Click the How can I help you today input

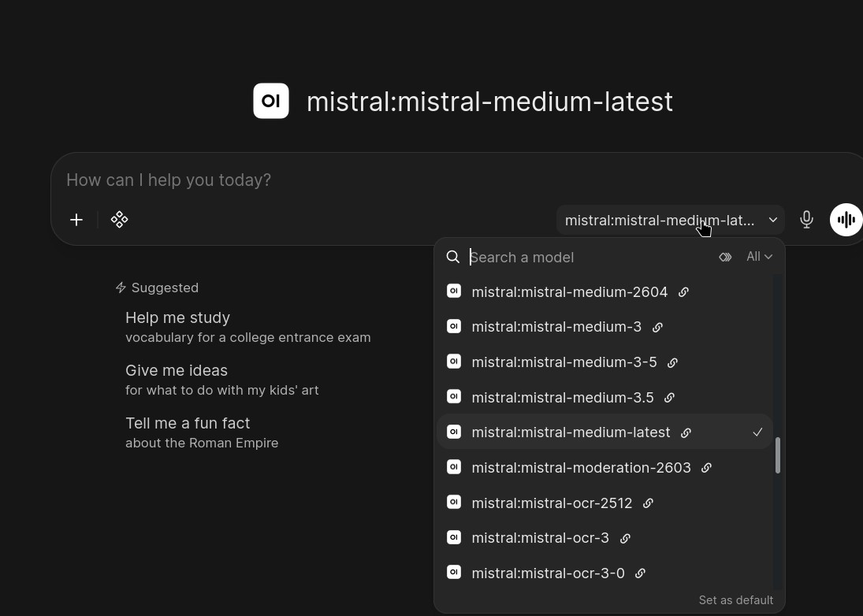(x=457, y=180)
